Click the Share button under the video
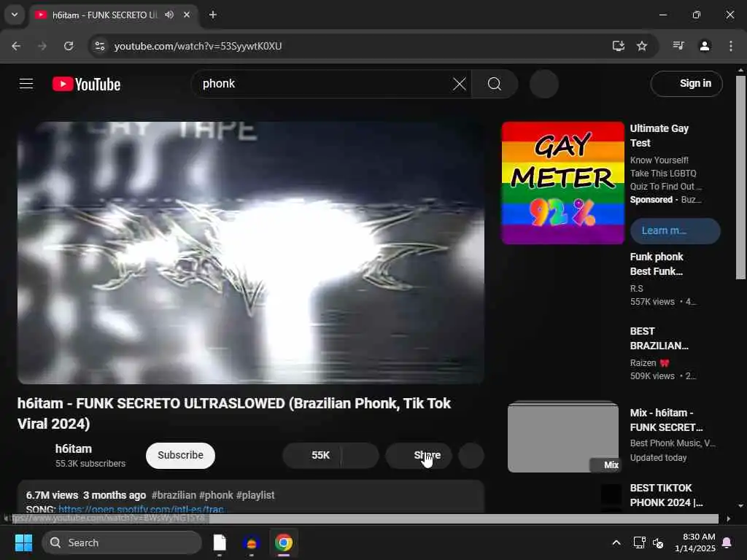The width and height of the screenshot is (747, 560). (x=419, y=455)
